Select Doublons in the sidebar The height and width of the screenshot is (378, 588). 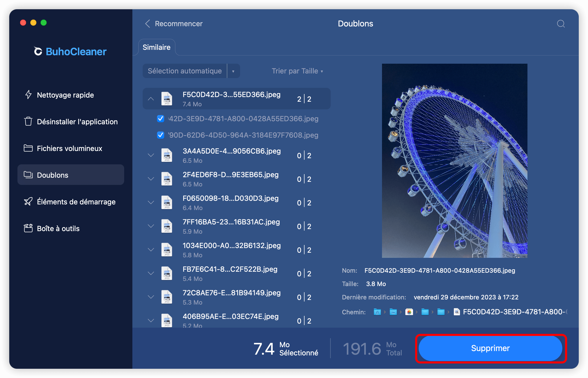click(x=71, y=175)
